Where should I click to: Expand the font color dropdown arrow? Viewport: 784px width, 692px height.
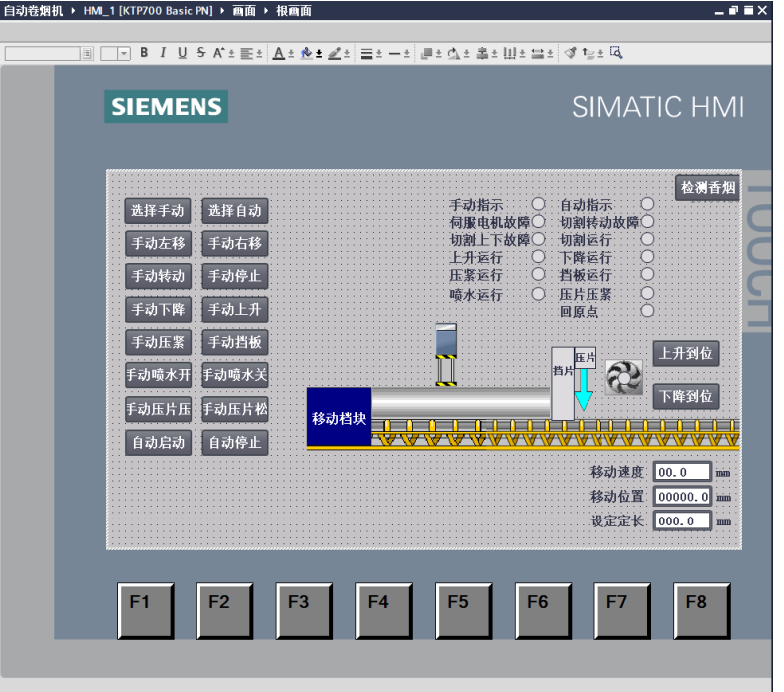coord(291,54)
